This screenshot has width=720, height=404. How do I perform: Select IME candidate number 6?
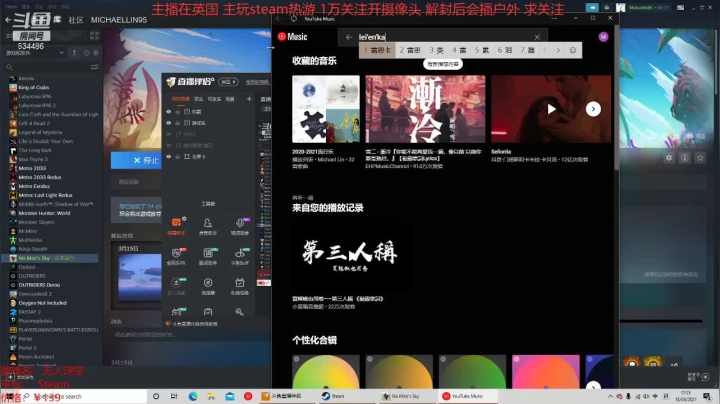click(x=505, y=50)
